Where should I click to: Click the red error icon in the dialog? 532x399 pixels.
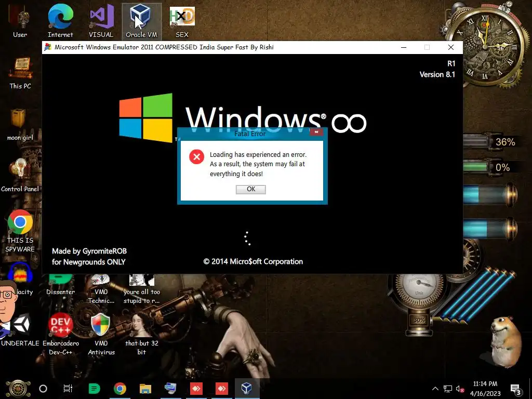point(196,157)
